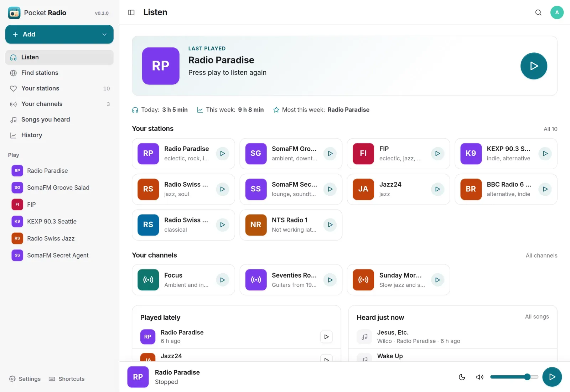
Task: Play the Seventies Rock channel
Action: (x=330, y=280)
